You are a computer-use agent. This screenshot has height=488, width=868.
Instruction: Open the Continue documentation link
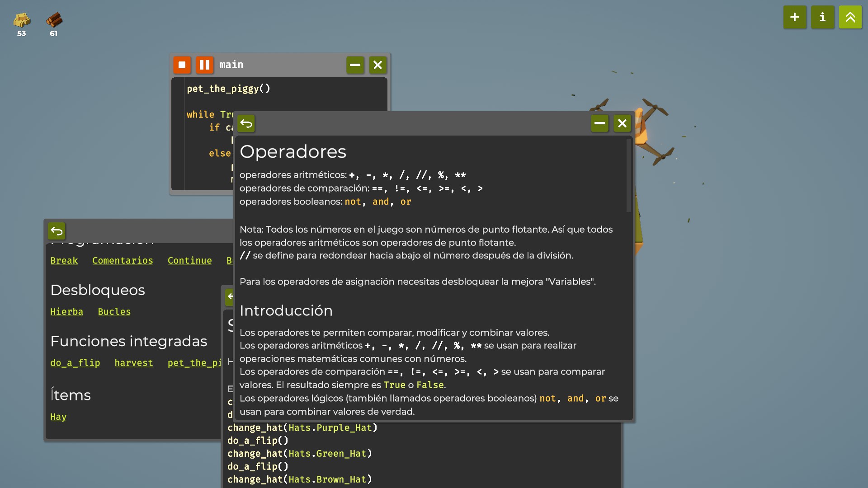189,261
